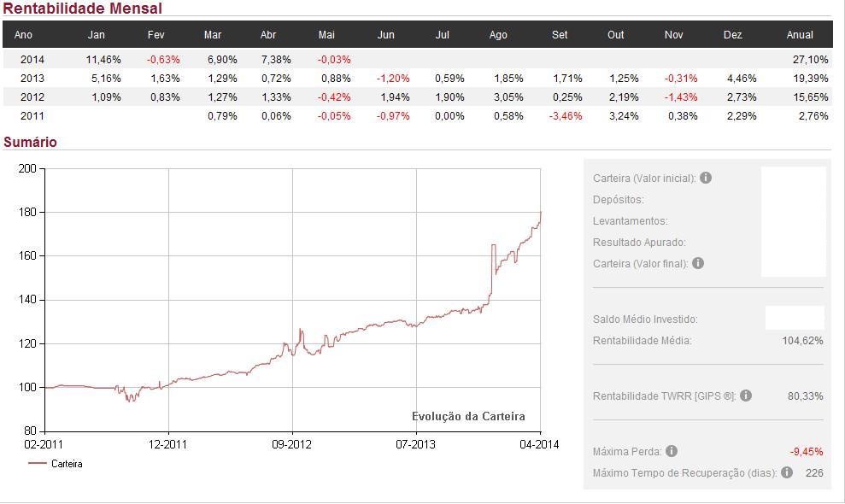Click the Sumário section heading
Image resolution: width=845 pixels, height=504 pixels.
(30, 142)
